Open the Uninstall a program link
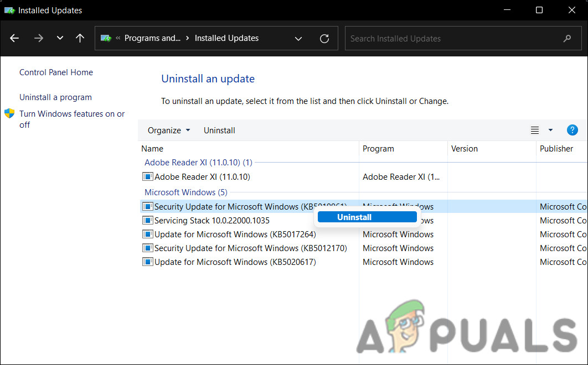This screenshot has height=365, width=588. click(55, 97)
